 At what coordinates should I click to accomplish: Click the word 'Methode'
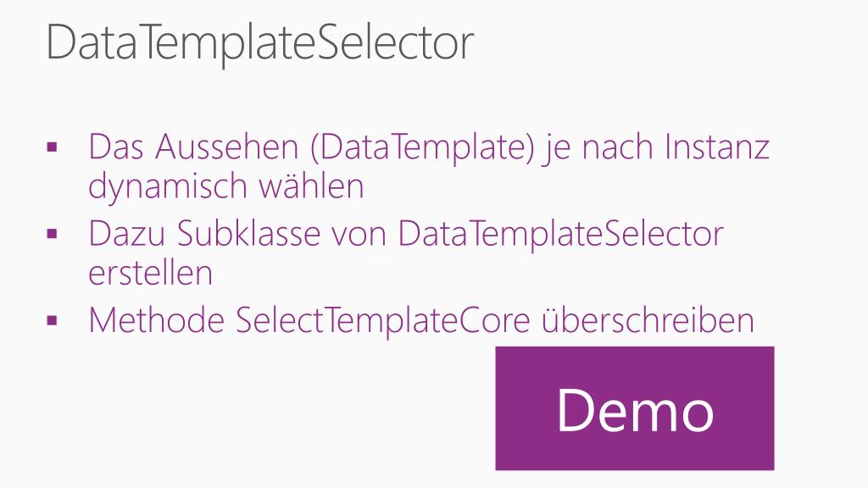pos(157,320)
